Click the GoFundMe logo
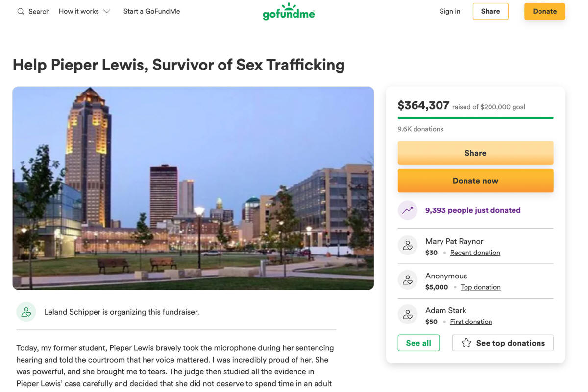Image resolution: width=588 pixels, height=392 pixels. tap(289, 12)
